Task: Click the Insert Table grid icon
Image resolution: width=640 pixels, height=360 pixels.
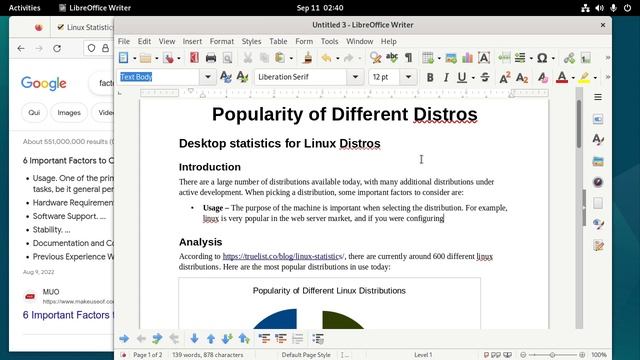Action: tap(428, 58)
